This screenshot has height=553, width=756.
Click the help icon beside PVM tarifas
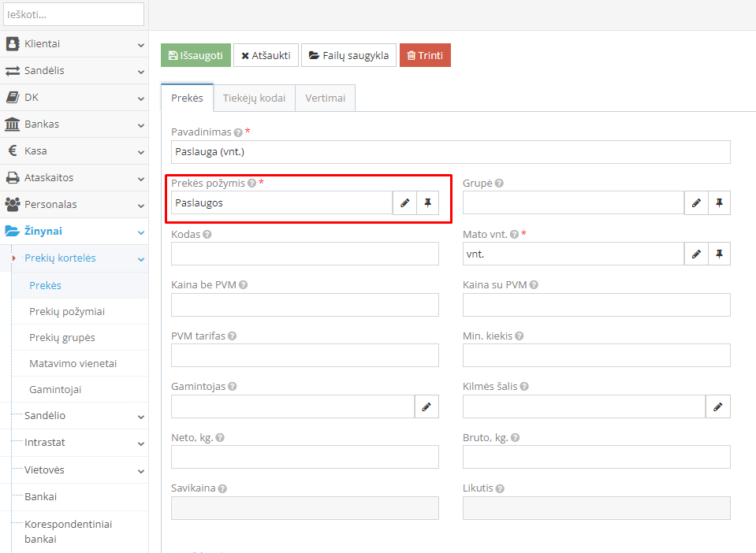[x=232, y=336]
